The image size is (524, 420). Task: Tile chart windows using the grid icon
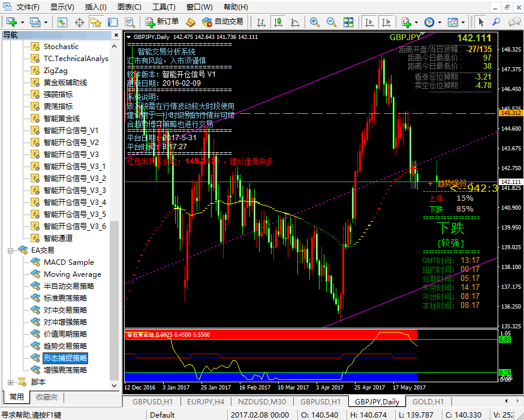tap(348, 22)
